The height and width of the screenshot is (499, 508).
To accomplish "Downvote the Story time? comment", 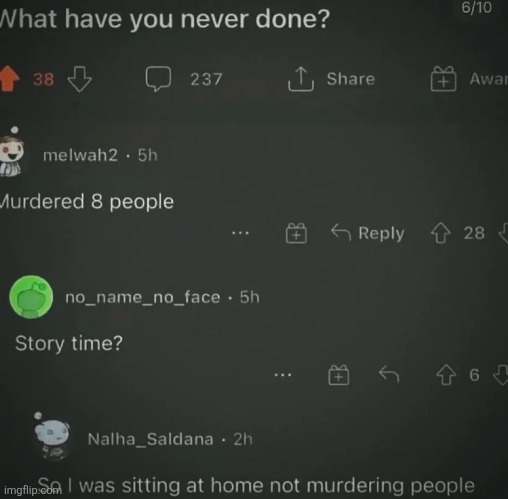I will 501,375.
